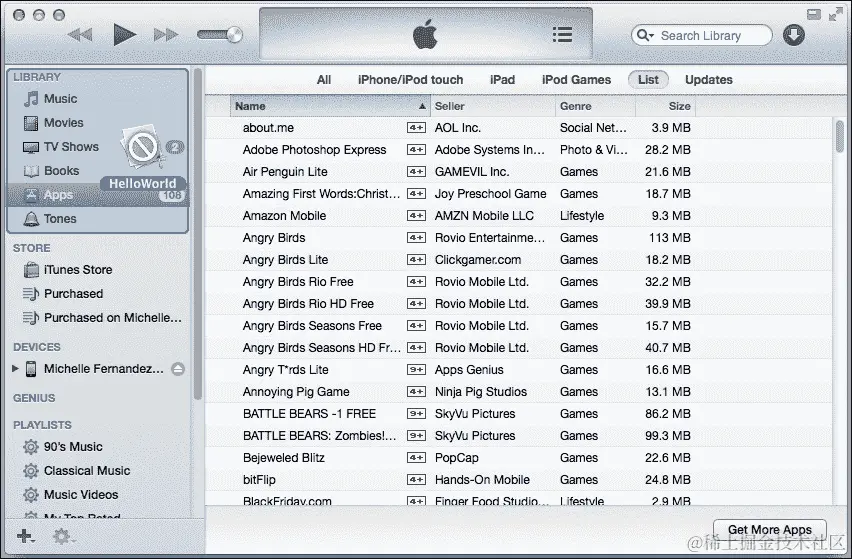Click seller Clickgamer.com cell
852x559 pixels.
[478, 260]
